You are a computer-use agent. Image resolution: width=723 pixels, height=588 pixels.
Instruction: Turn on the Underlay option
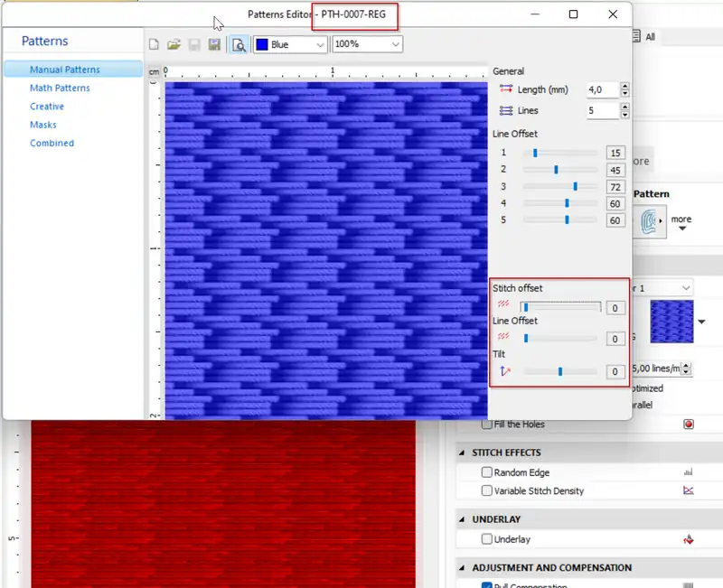click(x=486, y=539)
